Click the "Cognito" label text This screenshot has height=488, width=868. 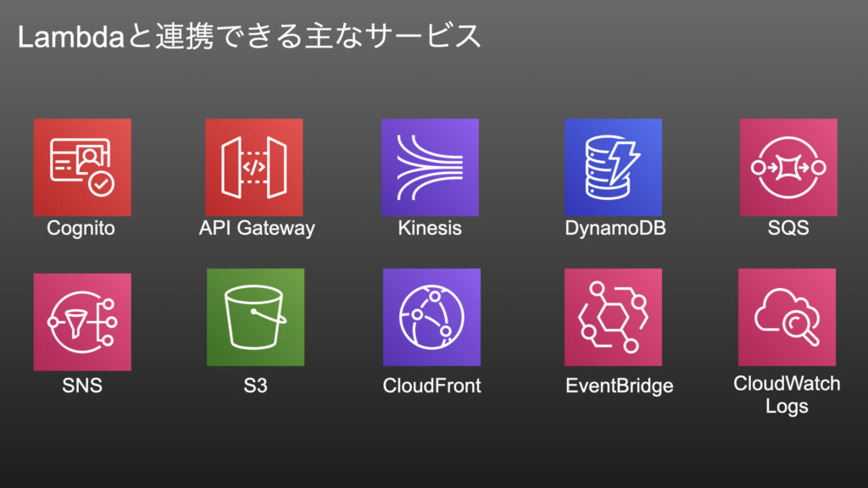click(x=81, y=228)
